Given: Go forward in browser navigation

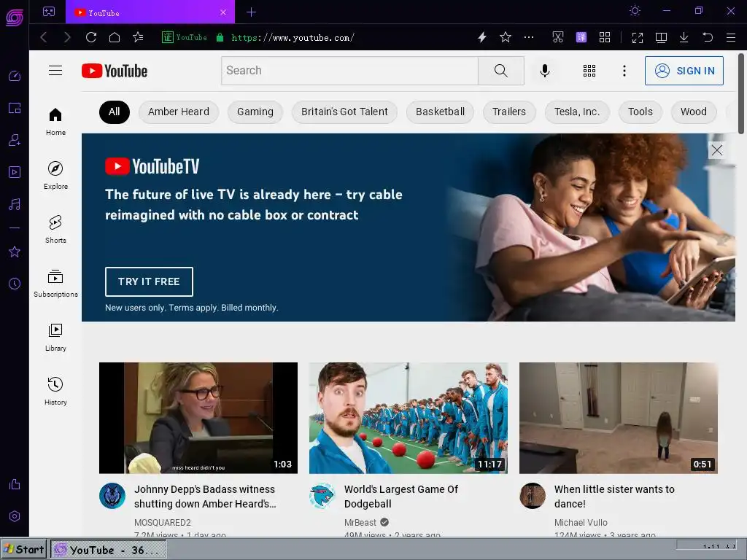Looking at the screenshot, I should point(67,37).
